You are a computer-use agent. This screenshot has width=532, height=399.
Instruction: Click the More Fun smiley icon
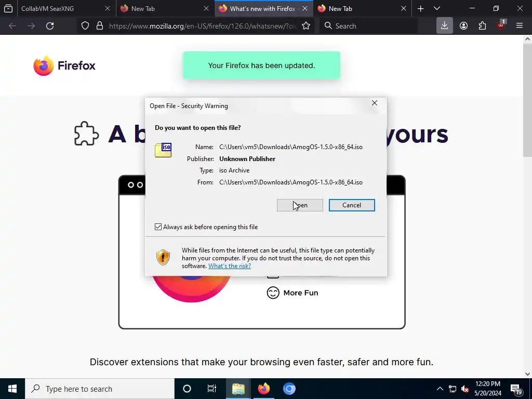point(273,293)
